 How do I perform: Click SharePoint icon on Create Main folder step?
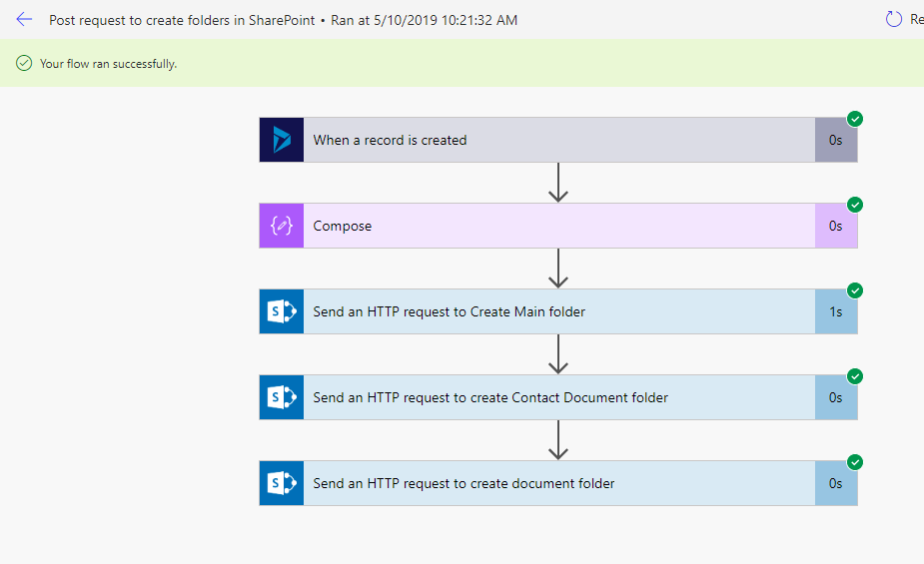tap(282, 311)
